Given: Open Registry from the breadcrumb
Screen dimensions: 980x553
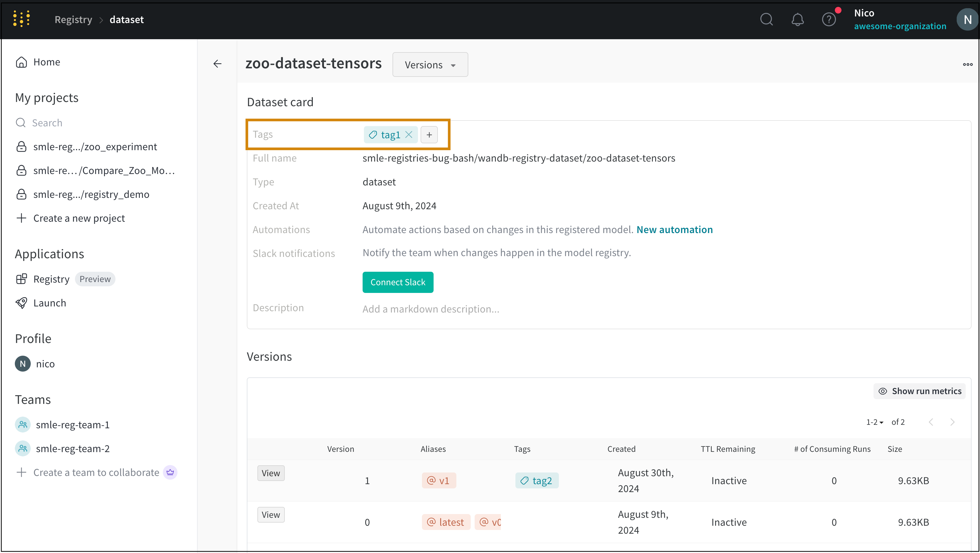Looking at the screenshot, I should pyautogui.click(x=73, y=19).
